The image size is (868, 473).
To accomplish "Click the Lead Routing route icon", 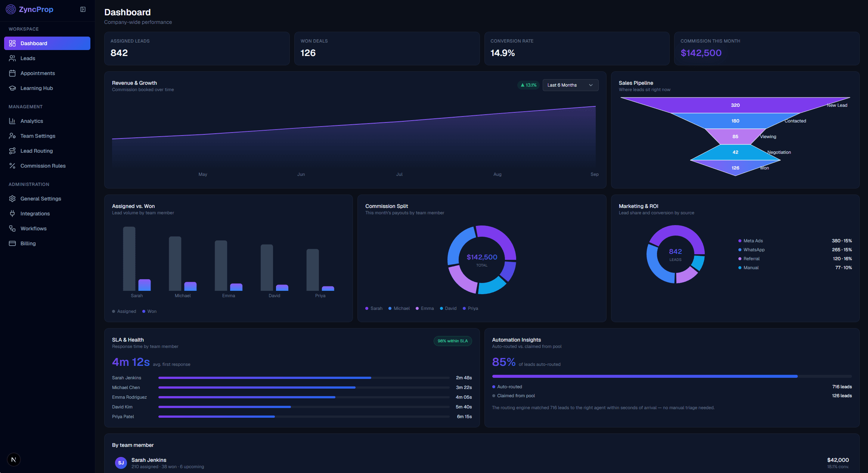I will [x=12, y=151].
